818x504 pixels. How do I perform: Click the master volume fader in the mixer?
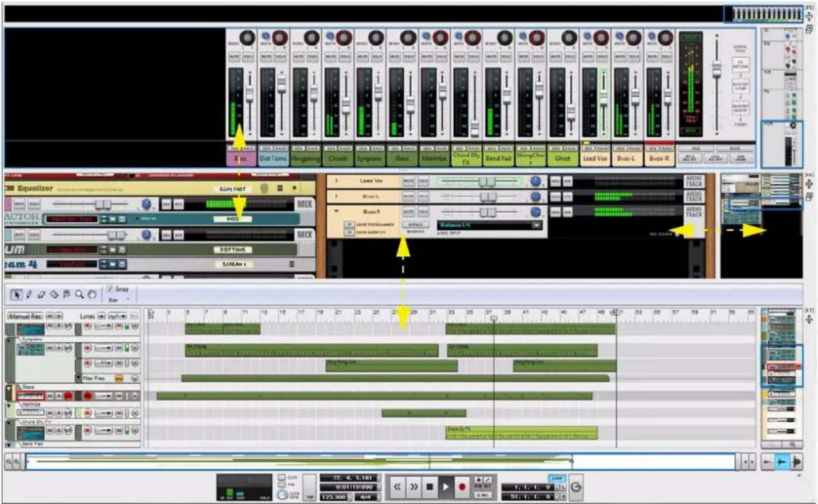(x=716, y=67)
